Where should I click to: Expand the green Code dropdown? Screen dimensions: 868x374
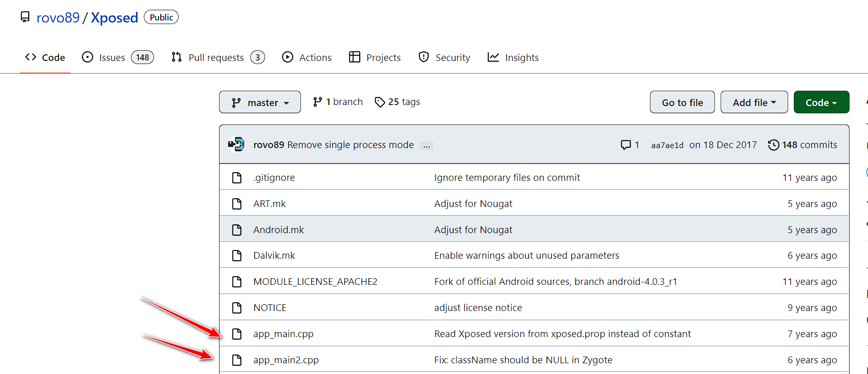coord(821,102)
